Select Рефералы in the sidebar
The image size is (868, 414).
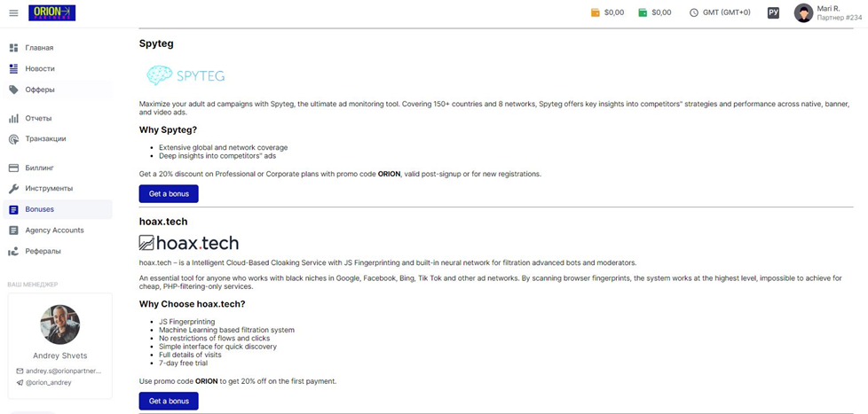[x=58, y=252]
